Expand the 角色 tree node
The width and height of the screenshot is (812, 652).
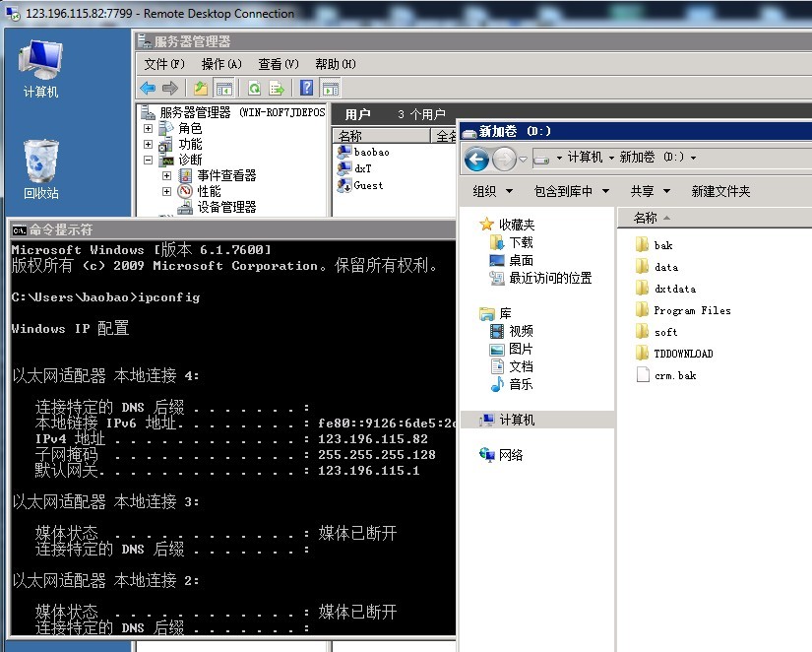[148, 129]
